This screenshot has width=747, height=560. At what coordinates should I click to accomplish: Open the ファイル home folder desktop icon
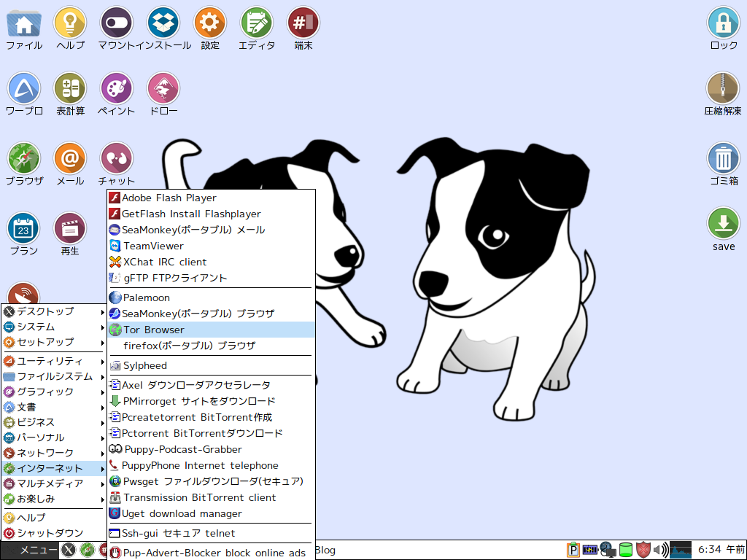[x=24, y=23]
